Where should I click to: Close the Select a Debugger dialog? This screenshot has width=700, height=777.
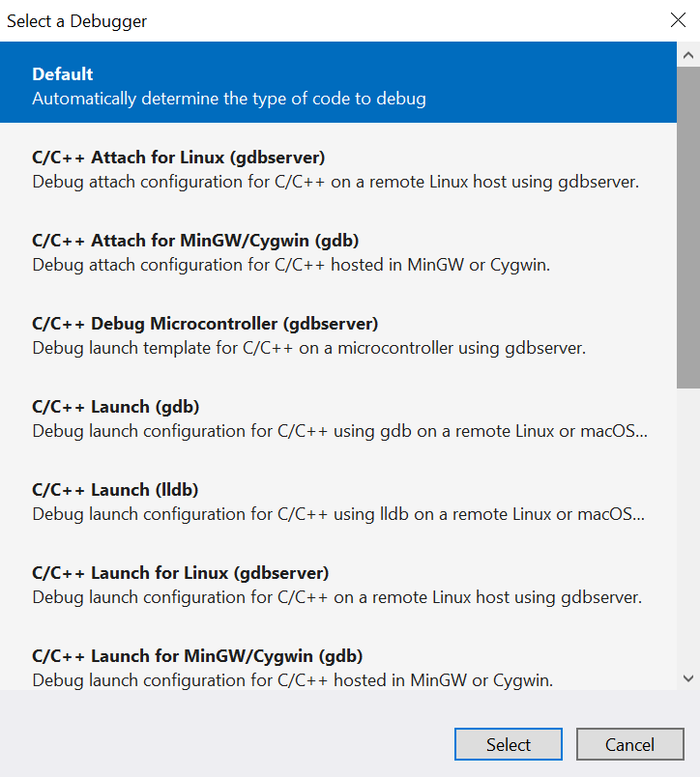(678, 19)
